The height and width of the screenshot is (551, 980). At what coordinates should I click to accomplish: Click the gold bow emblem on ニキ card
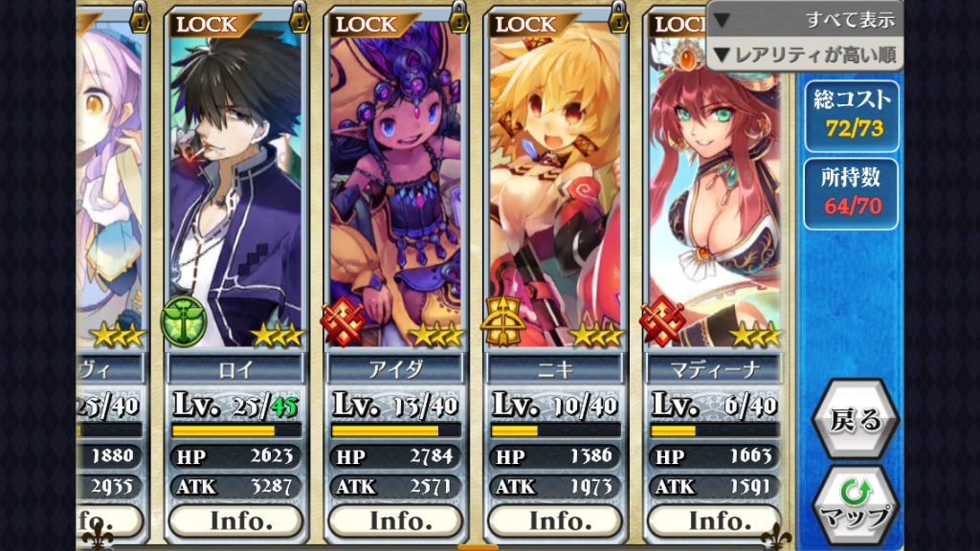[502, 321]
